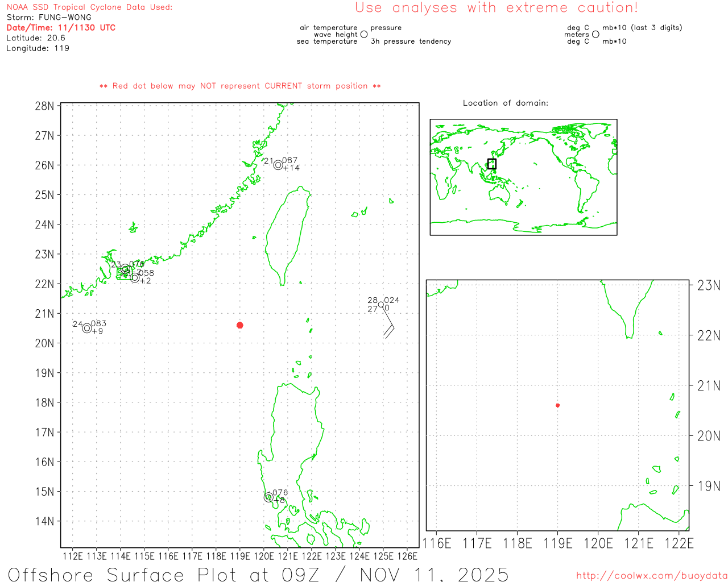
Task: Click the legend circle beside wave height
Action: (x=364, y=34)
